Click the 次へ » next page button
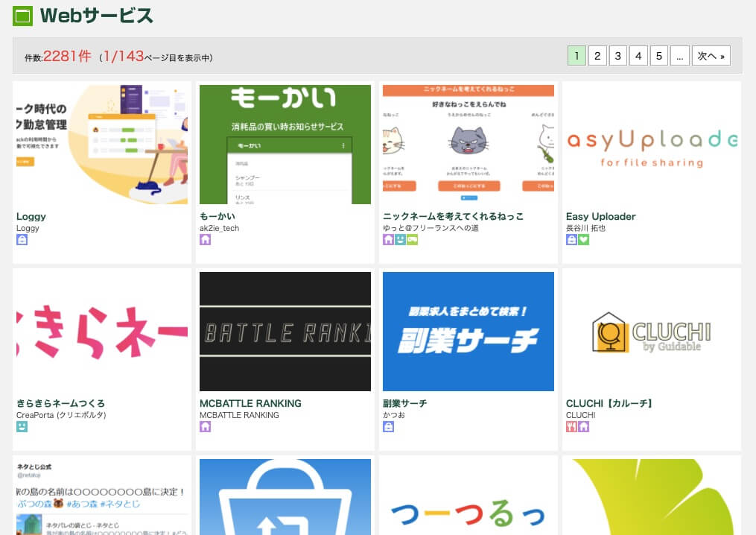This screenshot has height=535, width=756. point(711,56)
